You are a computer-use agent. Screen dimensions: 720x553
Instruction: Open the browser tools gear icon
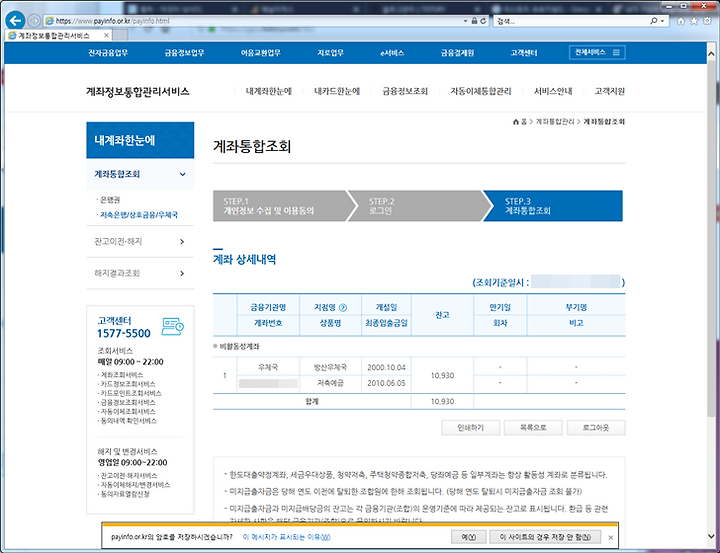tap(707, 21)
